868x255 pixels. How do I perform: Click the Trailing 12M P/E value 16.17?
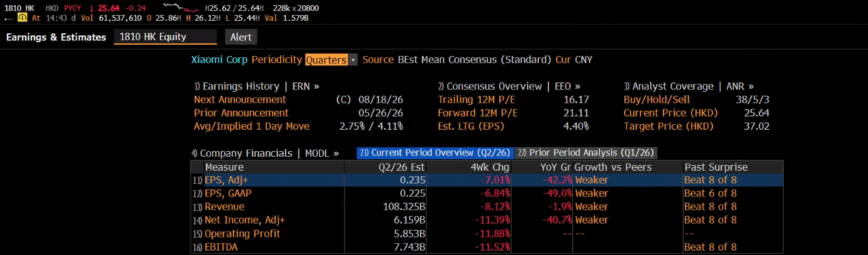pos(577,99)
